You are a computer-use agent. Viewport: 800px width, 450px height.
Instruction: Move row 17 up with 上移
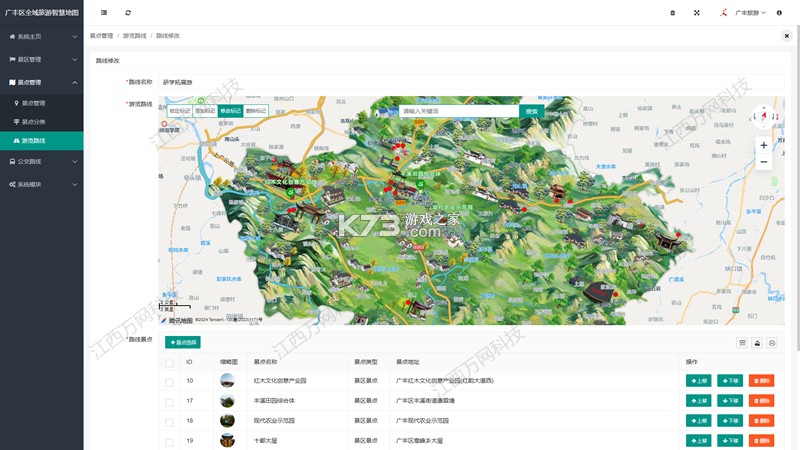pos(698,401)
